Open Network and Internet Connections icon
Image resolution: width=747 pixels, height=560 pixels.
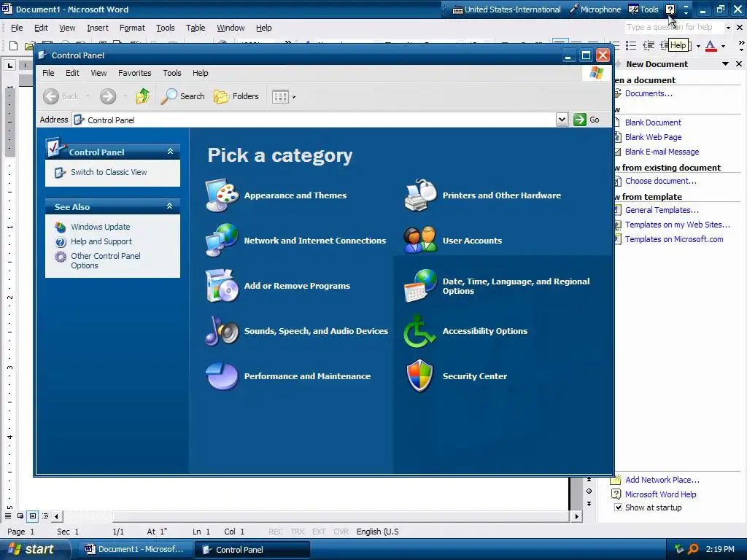pos(222,240)
